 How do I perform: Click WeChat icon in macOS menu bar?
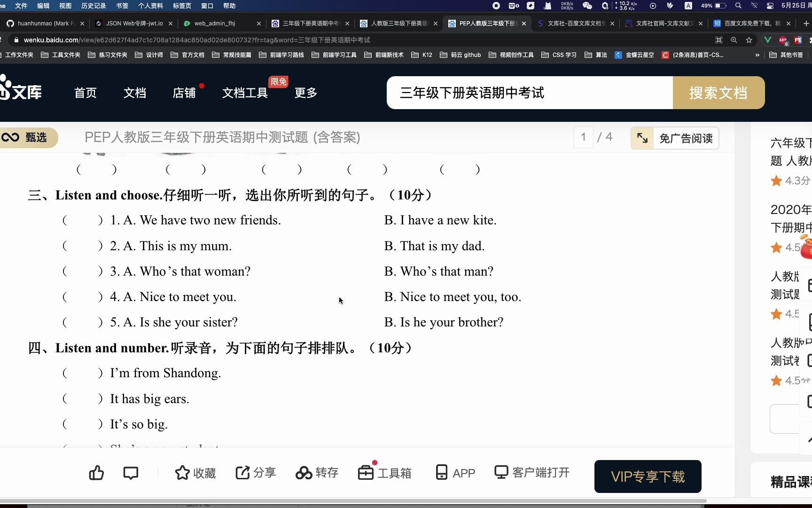pos(587,6)
